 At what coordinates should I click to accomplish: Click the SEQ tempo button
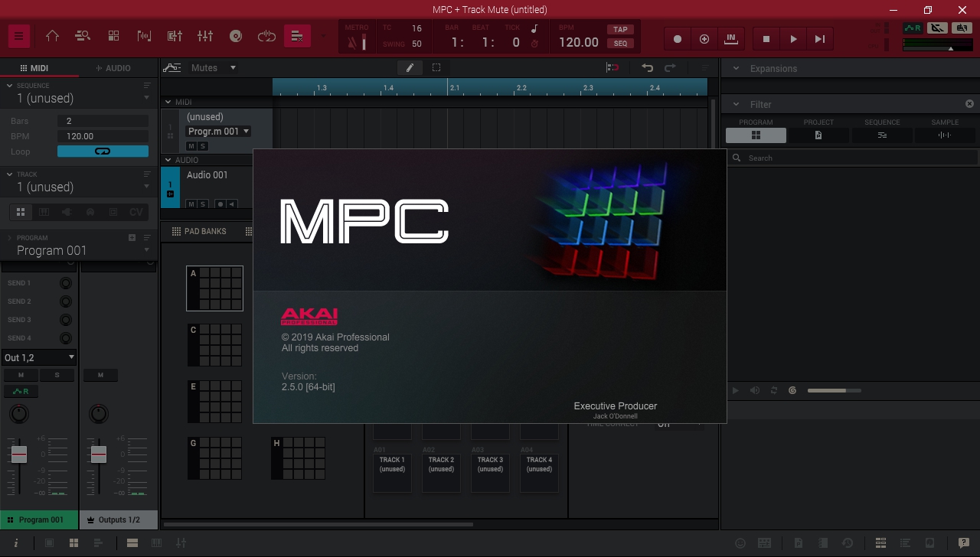(x=620, y=44)
